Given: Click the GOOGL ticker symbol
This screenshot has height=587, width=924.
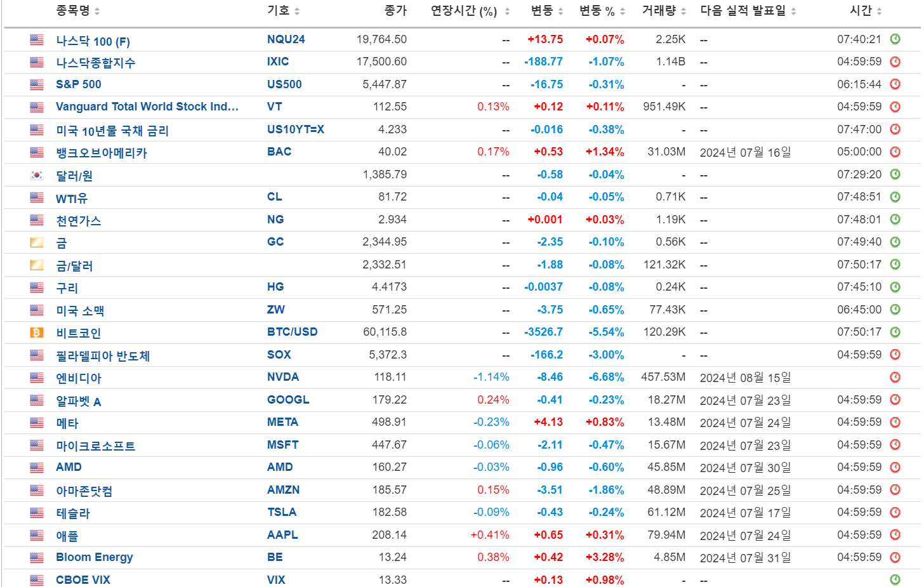Looking at the screenshot, I should (288, 400).
